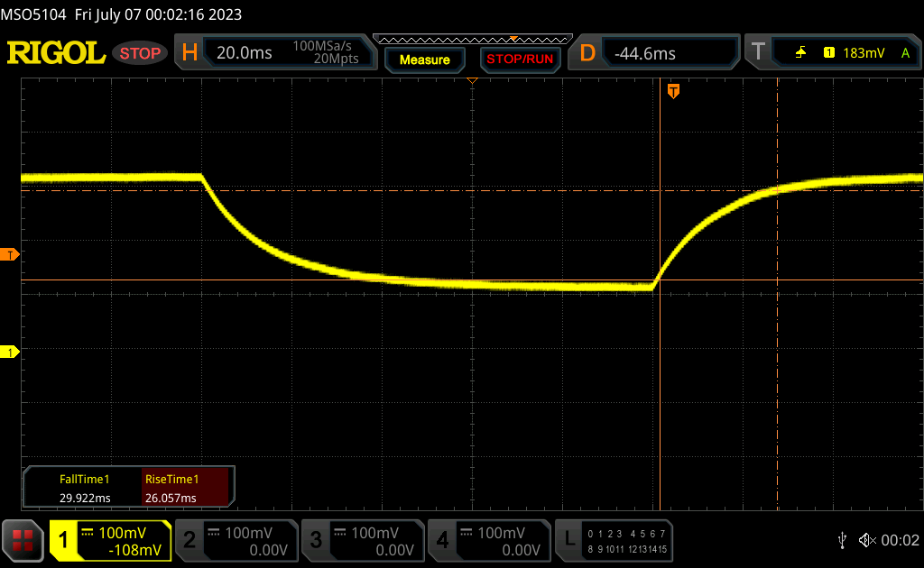Click the muted speaker icon
Viewport: 924px width, 568px height.
(867, 540)
